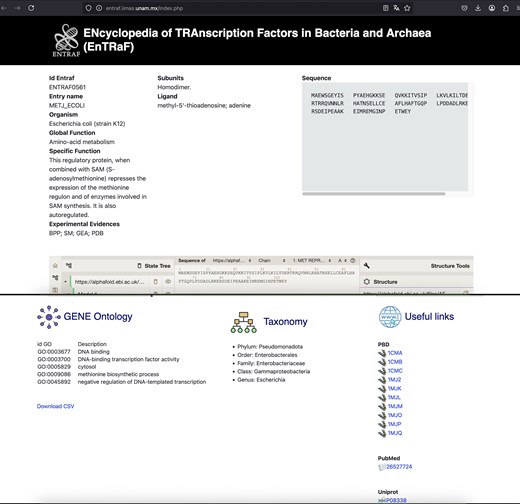Expand the Structure section with cube icon
Screen dimensions: 520x504
click(367, 282)
